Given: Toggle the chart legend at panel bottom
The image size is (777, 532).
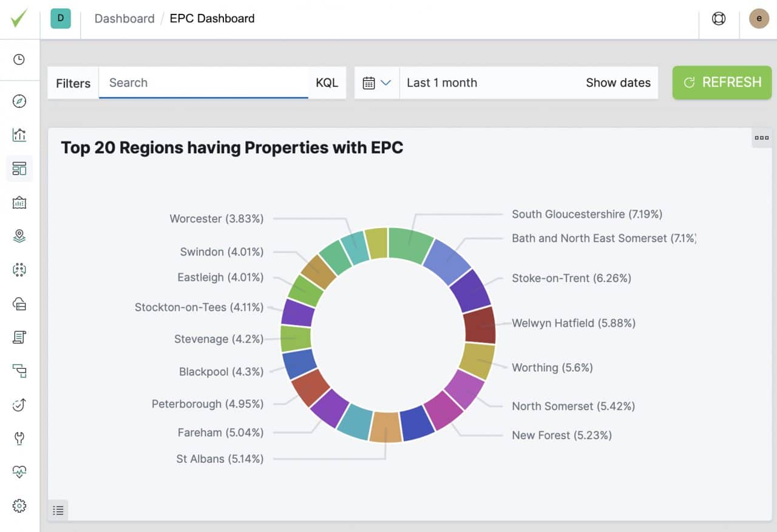Looking at the screenshot, I should tap(58, 510).
